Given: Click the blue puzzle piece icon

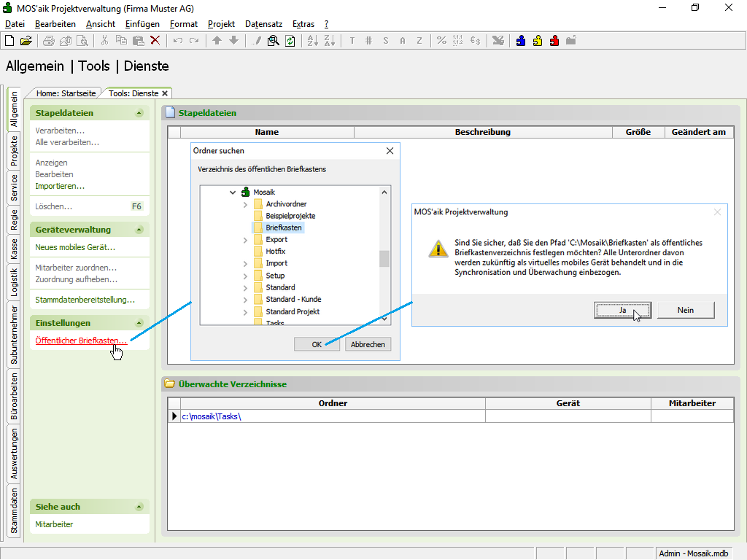Looking at the screenshot, I should pyautogui.click(x=521, y=41).
